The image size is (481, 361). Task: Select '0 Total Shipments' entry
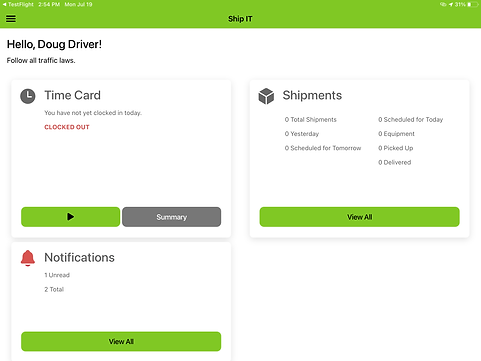[310, 119]
